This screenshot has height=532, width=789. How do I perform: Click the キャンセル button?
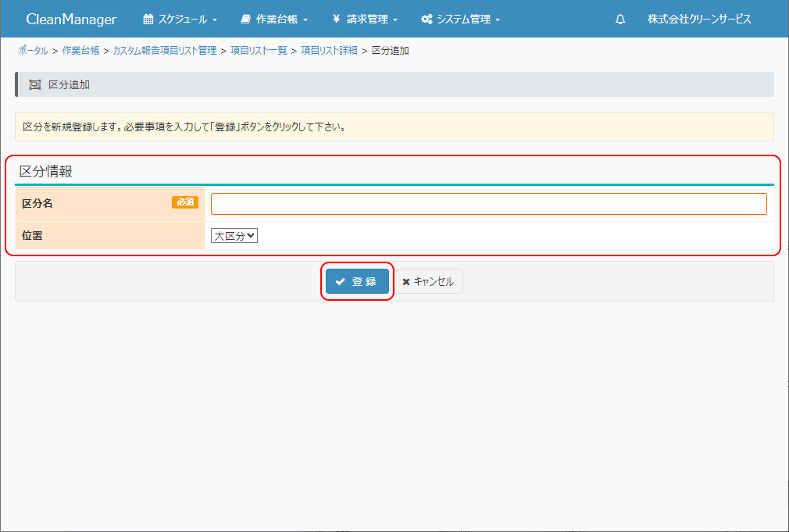tap(428, 281)
